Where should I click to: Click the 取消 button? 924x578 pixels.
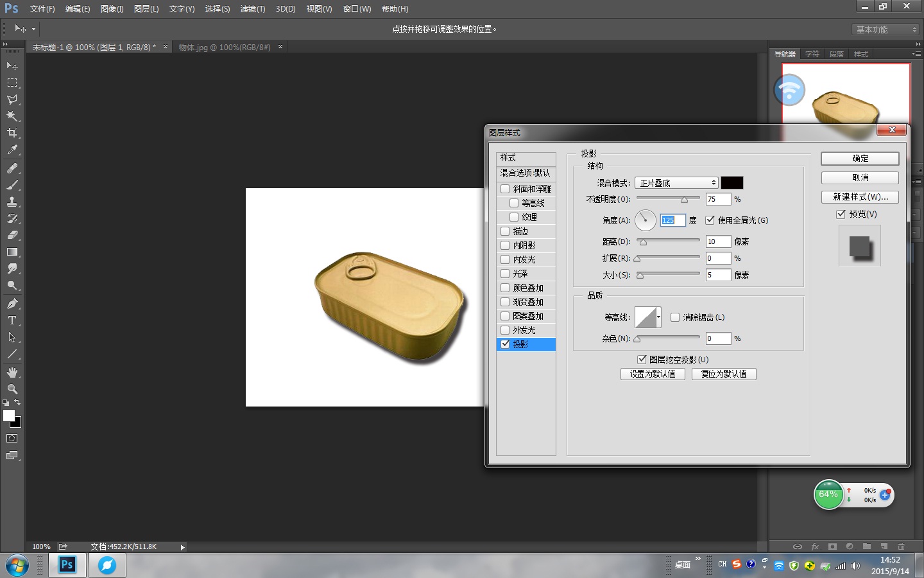(860, 178)
